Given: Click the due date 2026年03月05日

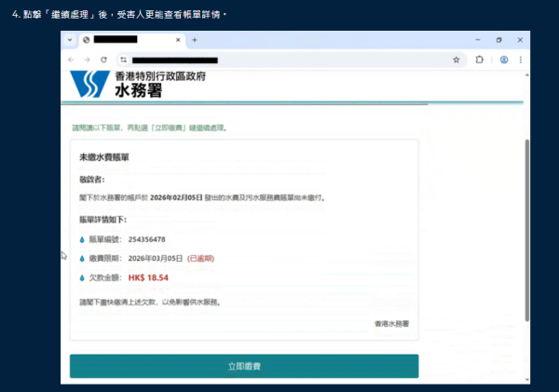Looking at the screenshot, I should 156,258.
